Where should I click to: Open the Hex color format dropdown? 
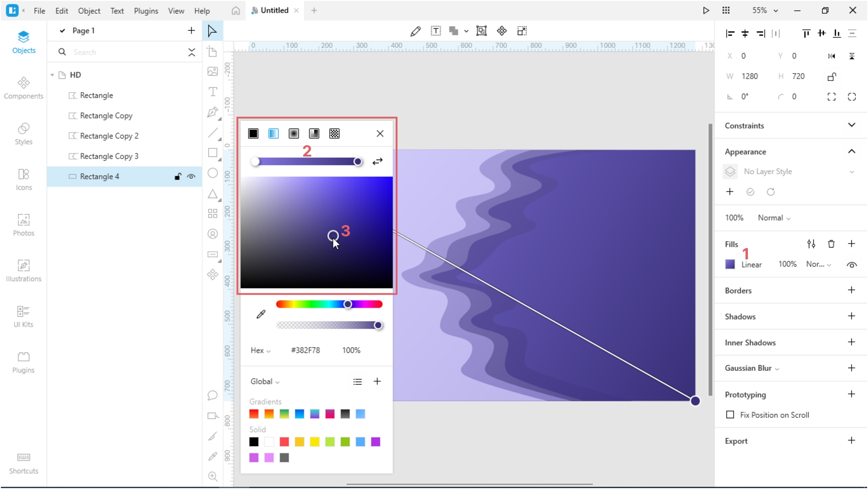click(260, 351)
